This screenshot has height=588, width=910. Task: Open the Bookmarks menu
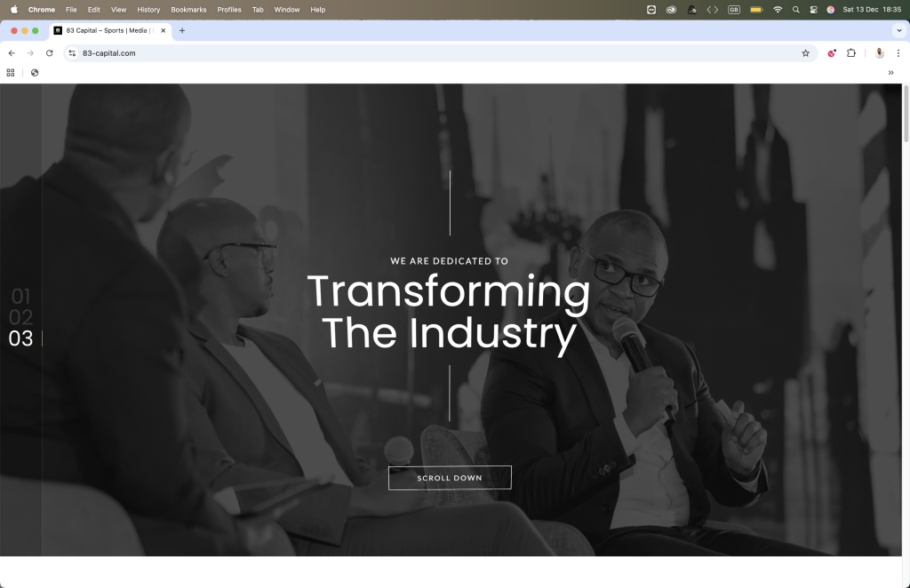pos(188,10)
